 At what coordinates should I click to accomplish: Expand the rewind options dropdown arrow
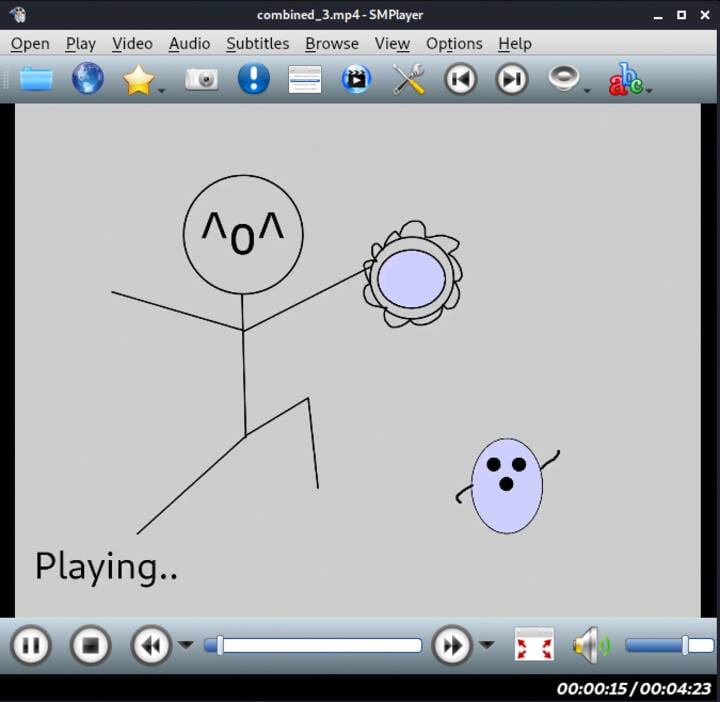tap(186, 645)
